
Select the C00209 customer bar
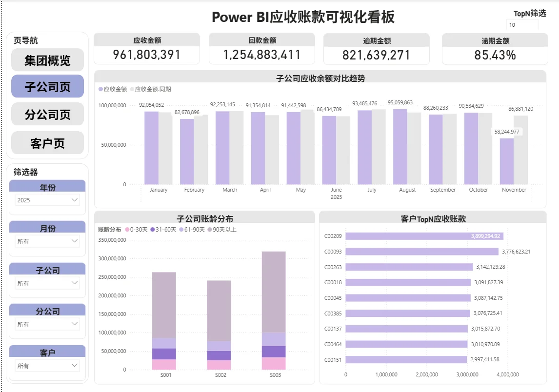pyautogui.click(x=424, y=236)
